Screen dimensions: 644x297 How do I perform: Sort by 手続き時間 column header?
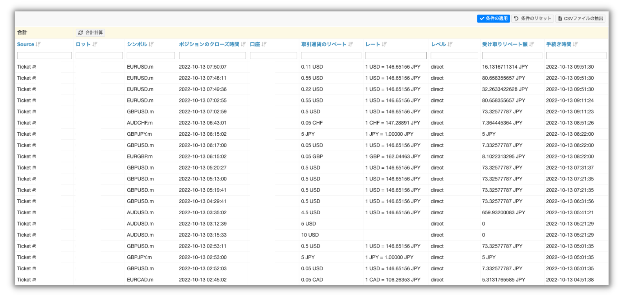click(559, 44)
